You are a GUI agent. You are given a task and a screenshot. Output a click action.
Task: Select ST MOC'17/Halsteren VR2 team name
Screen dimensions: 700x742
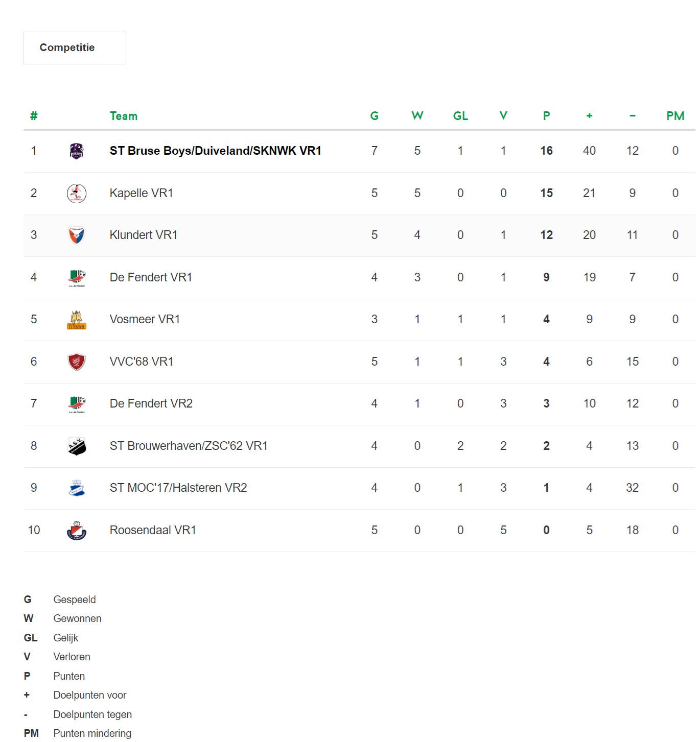pos(178,488)
